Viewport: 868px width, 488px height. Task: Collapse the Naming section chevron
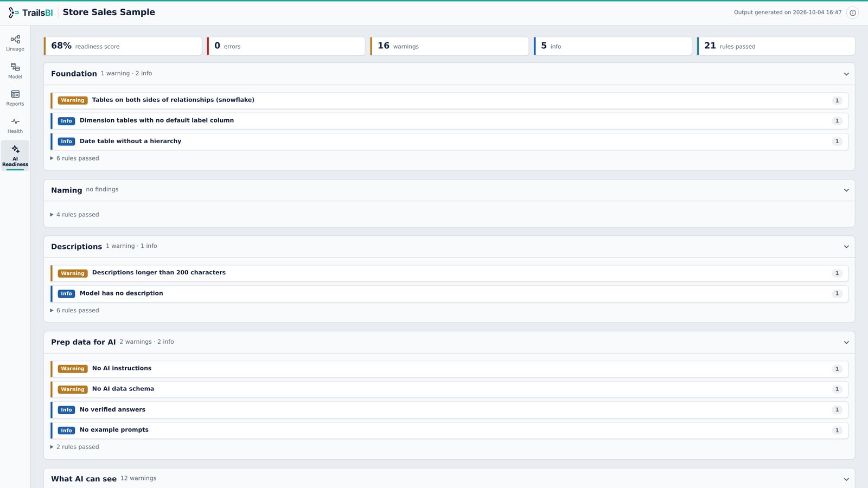[846, 190]
